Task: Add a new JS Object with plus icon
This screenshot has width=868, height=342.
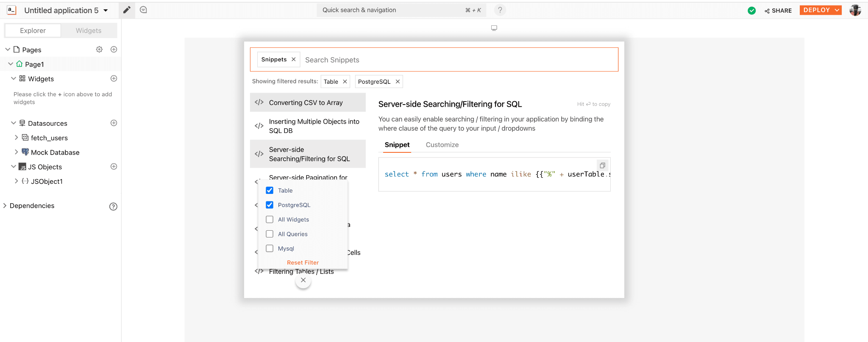Action: pyautogui.click(x=114, y=167)
